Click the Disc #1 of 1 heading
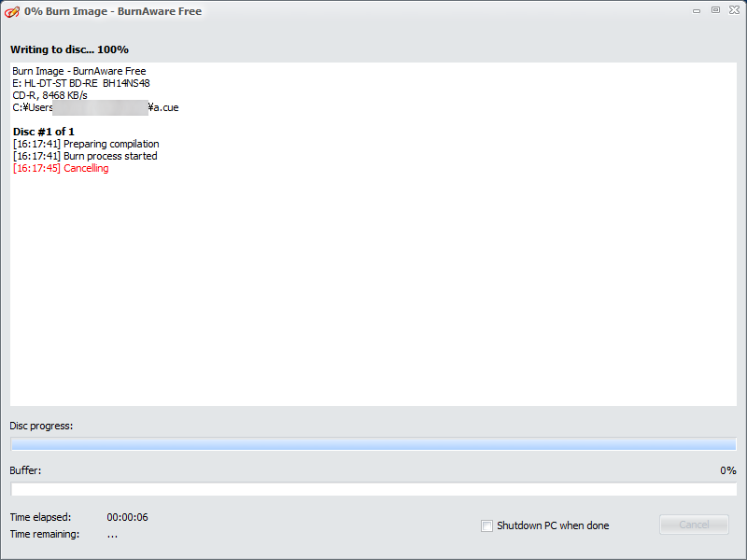This screenshot has width=747, height=560. pos(44,132)
